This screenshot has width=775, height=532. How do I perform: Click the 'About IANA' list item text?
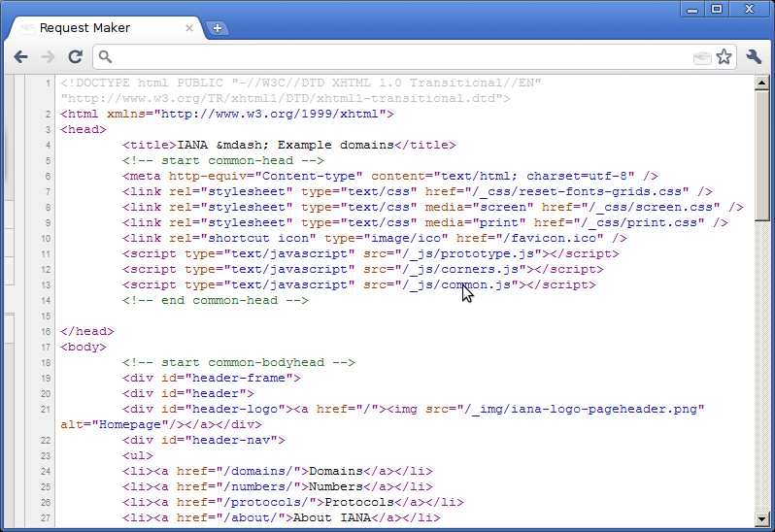click(331, 517)
